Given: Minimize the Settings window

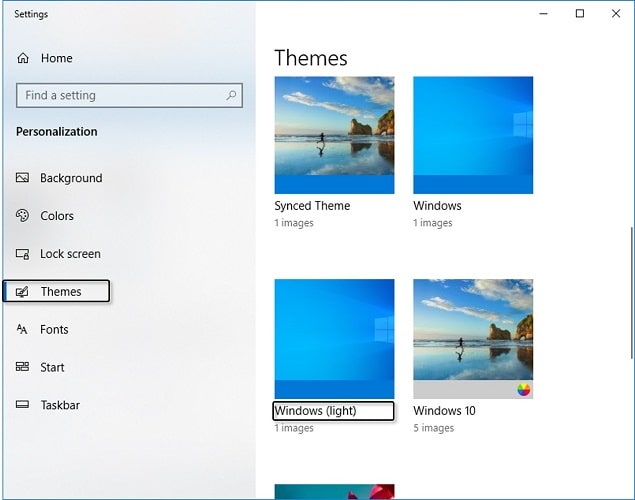Looking at the screenshot, I should click(x=543, y=13).
